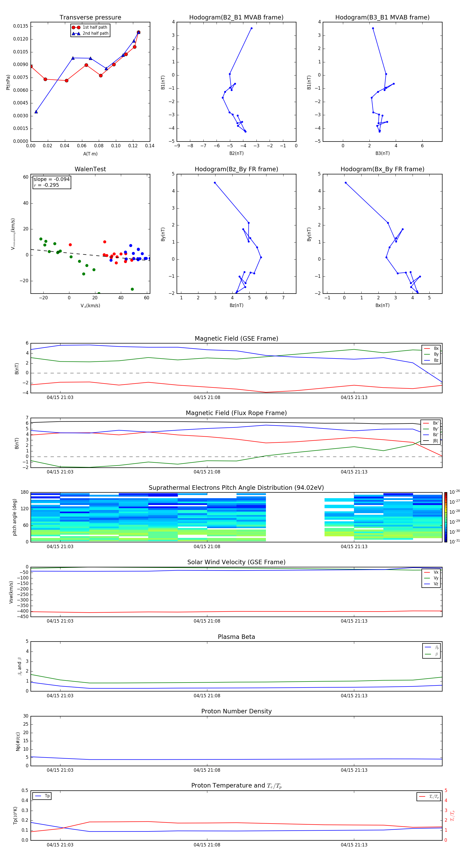
Task: Select the Vx entry in velocity legend
Action: [431, 572]
